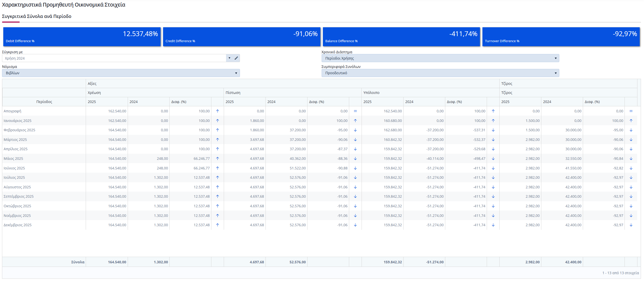Click the balance up arrow in Απογραφή row
The width and height of the screenshot is (644, 281).
click(493, 111)
